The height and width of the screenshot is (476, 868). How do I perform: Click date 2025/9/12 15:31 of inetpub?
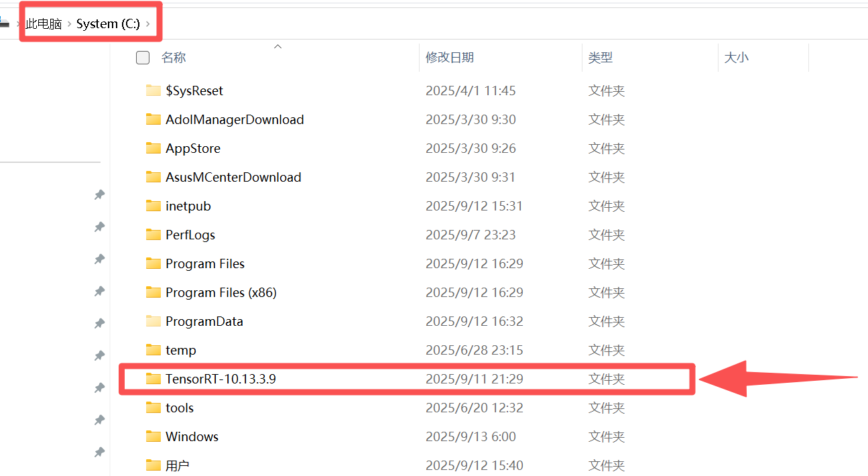coord(475,206)
